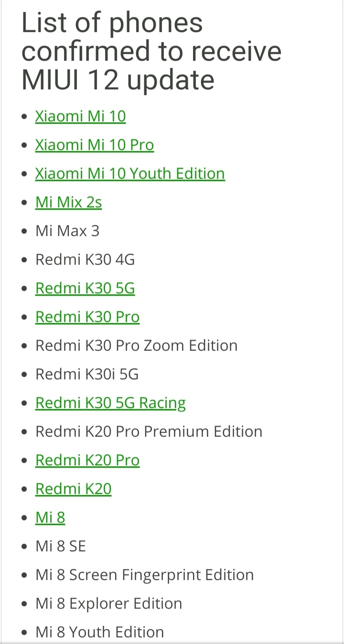The height and width of the screenshot is (644, 344).
Task: Click Redmi K30 Pro Zoom Edition text
Action: tap(136, 345)
